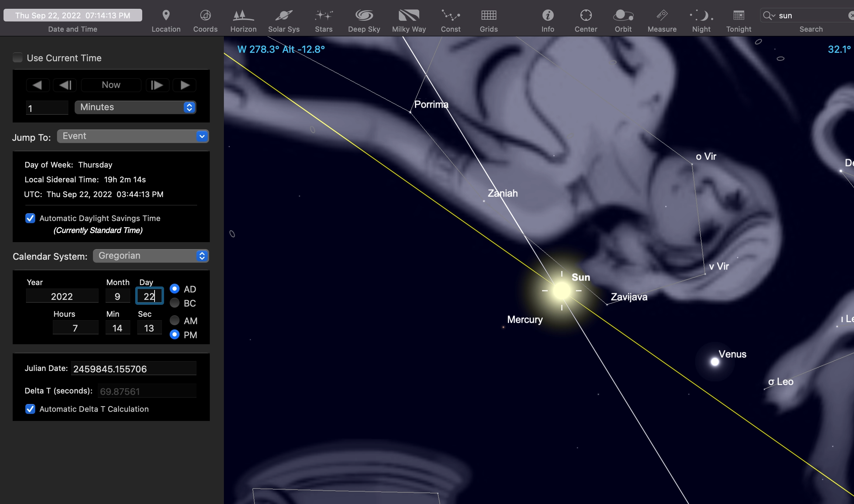This screenshot has width=854, height=504.
Task: Toggle the Milky Way icon
Action: (409, 15)
